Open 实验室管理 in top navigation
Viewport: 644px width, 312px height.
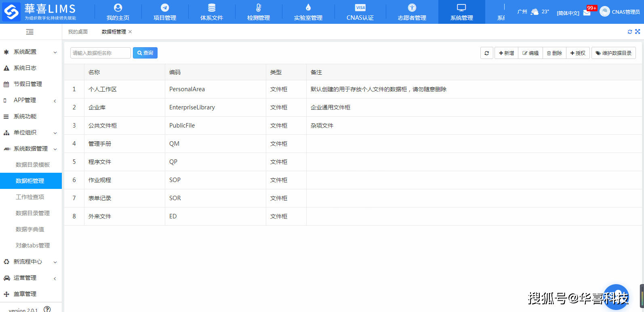point(308,12)
